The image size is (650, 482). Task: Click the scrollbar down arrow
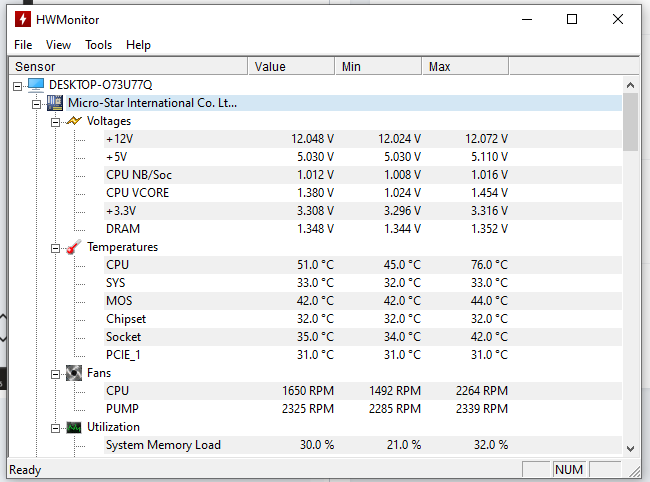(631, 448)
